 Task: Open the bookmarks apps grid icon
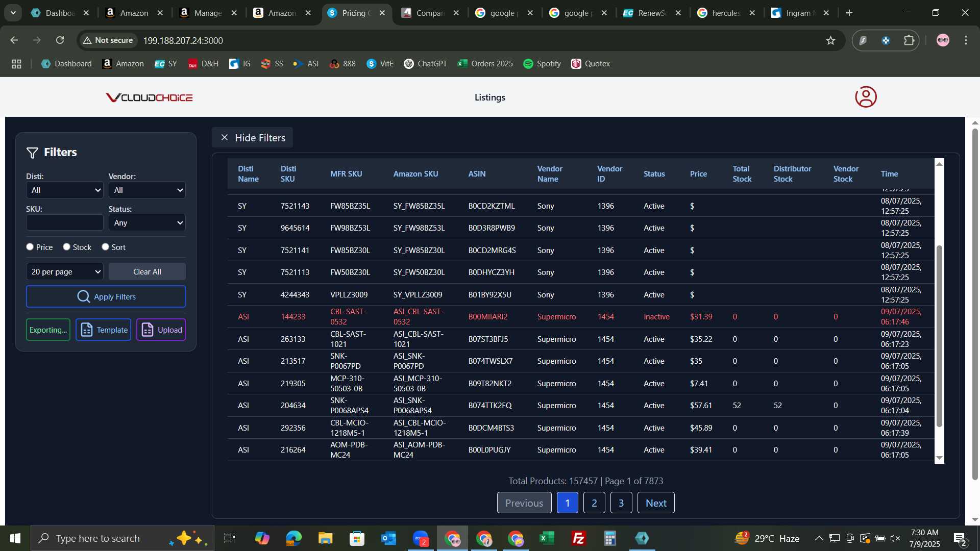coord(16,64)
